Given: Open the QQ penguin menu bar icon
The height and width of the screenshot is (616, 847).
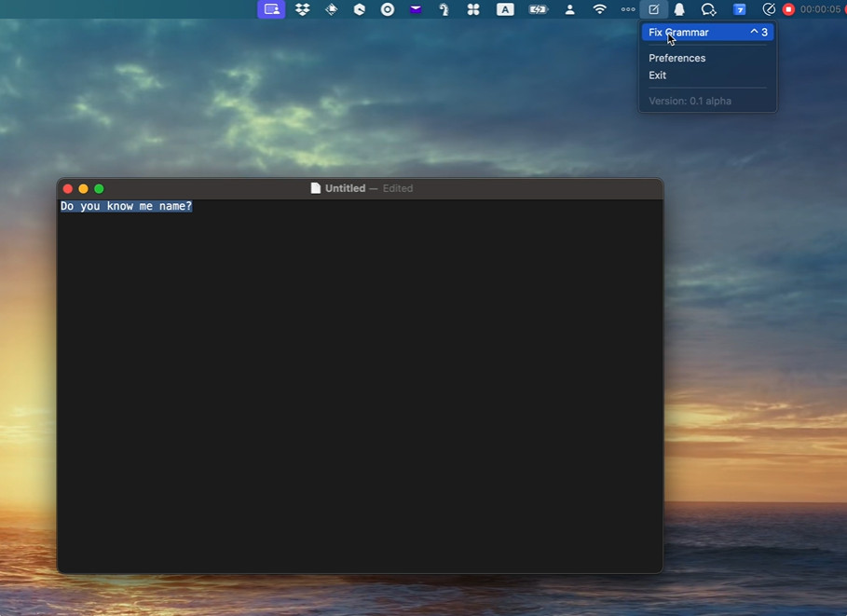Looking at the screenshot, I should tap(679, 9).
